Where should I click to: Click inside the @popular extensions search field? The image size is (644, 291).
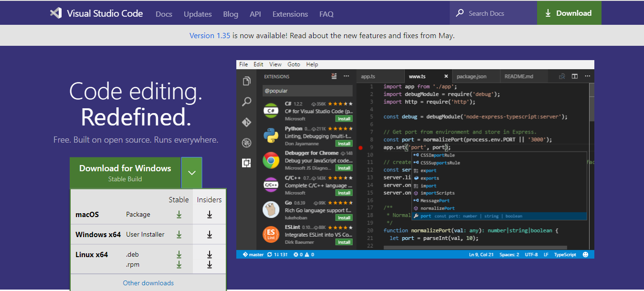point(307,90)
